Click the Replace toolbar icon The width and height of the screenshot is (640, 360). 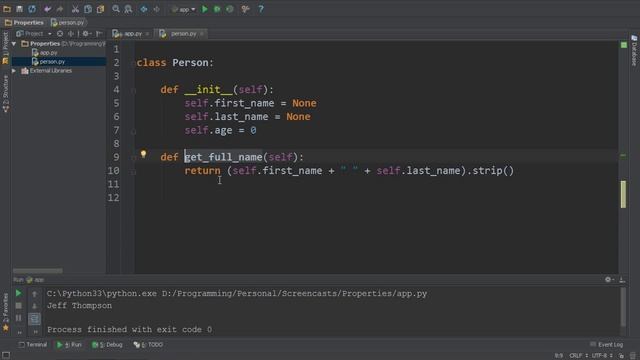pos(128,9)
